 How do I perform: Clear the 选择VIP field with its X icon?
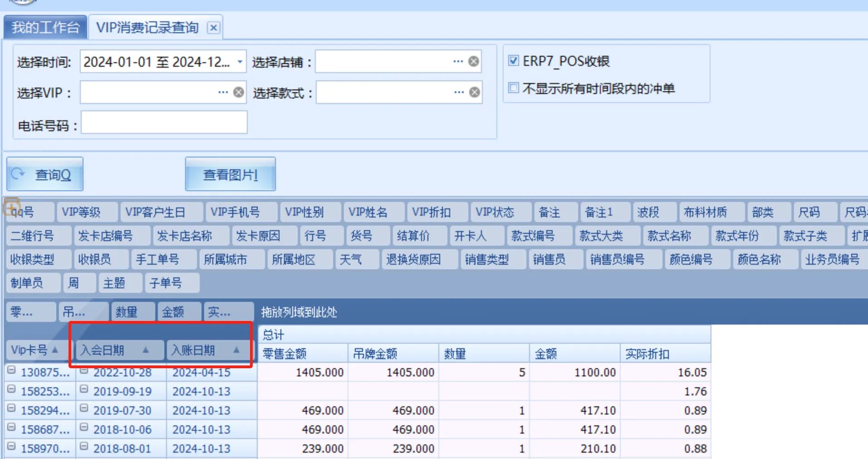[239, 92]
